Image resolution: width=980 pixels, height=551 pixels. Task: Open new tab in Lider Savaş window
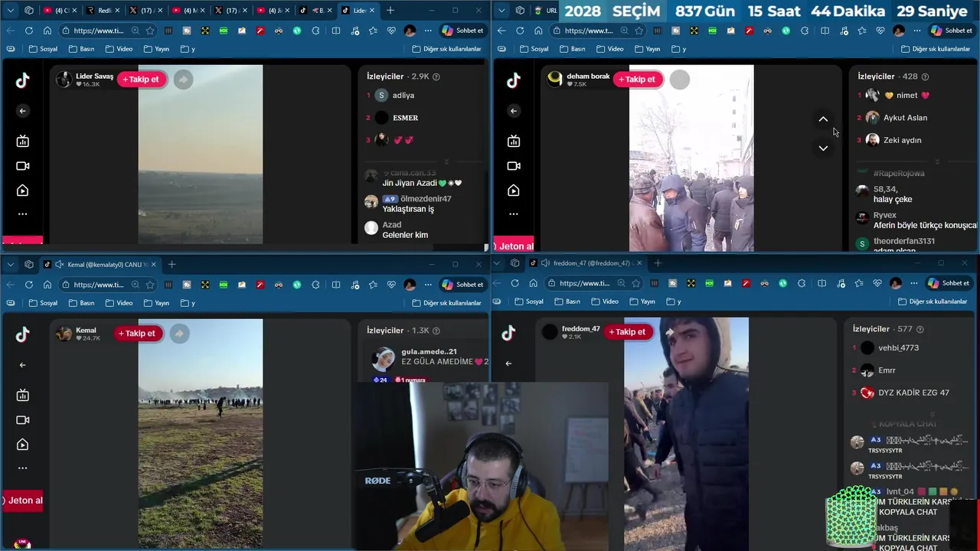coord(390,10)
